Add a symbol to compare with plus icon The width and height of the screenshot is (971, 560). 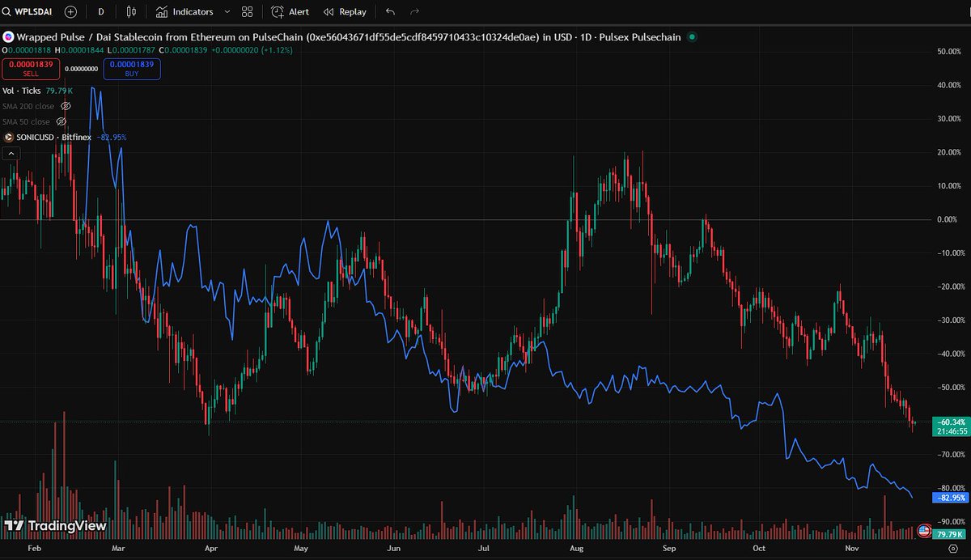pos(71,12)
